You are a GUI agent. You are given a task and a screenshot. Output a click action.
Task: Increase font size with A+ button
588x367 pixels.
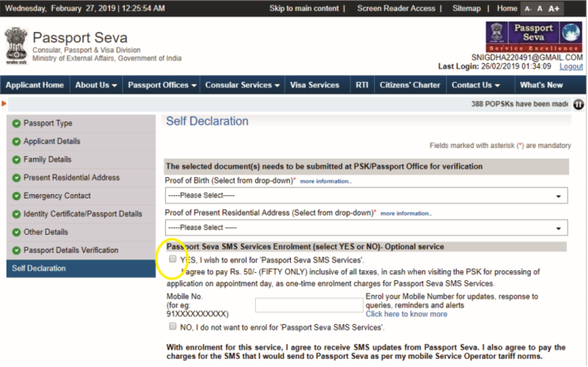click(554, 8)
